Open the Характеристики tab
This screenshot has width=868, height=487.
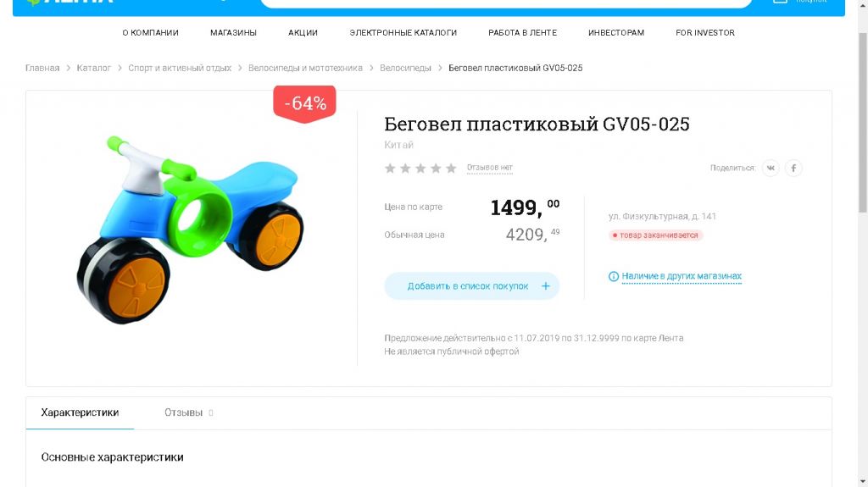pyautogui.click(x=80, y=412)
